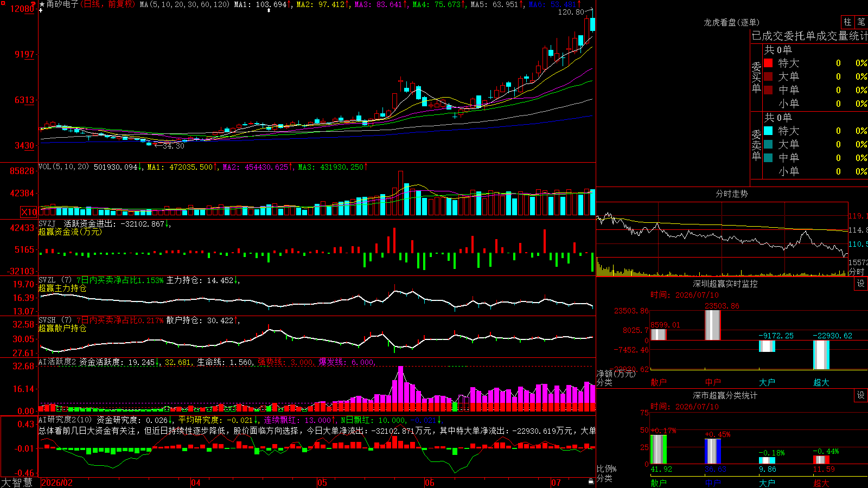Image resolution: width=868 pixels, height=488 pixels.
Task: Click the MA2: 97.412 value
Action: tap(322, 4)
